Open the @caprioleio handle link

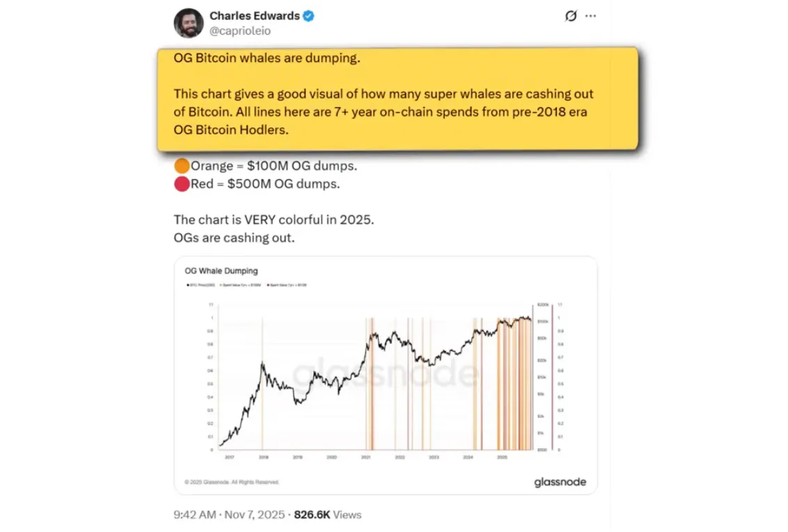point(240,31)
